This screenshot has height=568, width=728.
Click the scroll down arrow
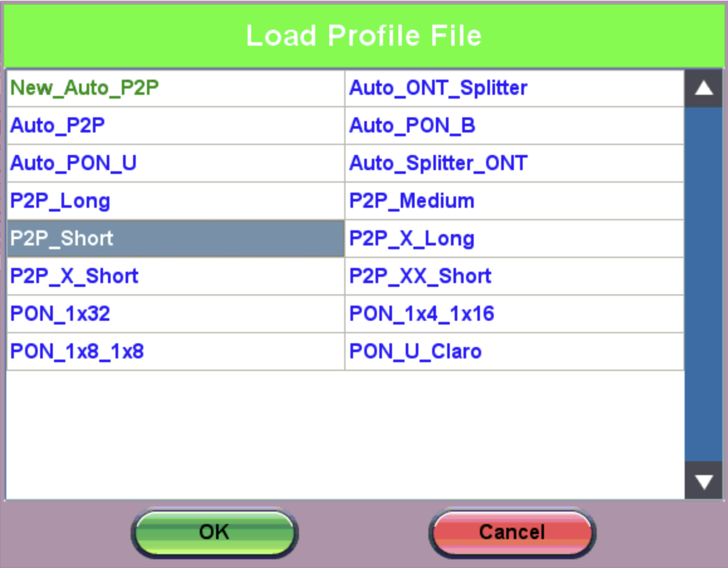click(x=704, y=482)
